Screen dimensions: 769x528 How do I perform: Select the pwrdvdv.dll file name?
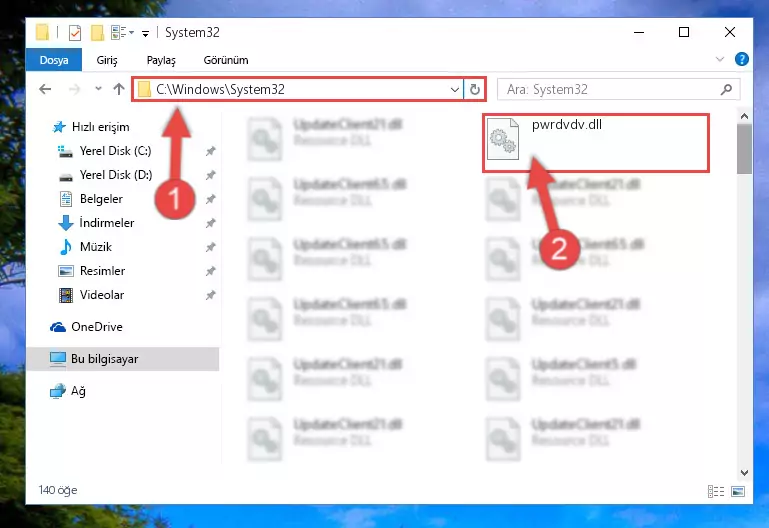tap(566, 125)
